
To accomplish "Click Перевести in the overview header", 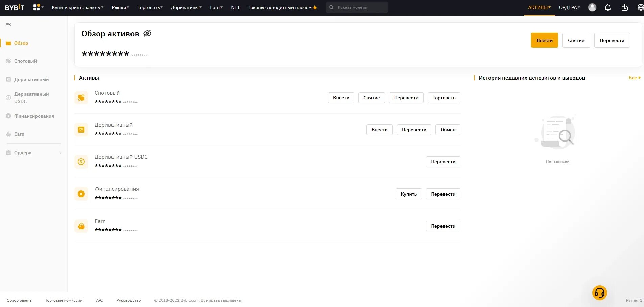I will point(612,40).
